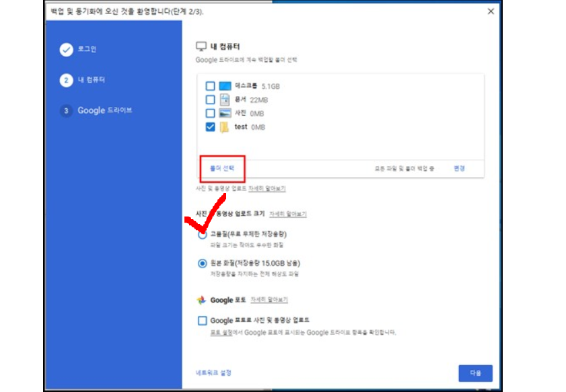Open 자세히 알아보기 link next to Google 포토
The height and width of the screenshot is (392, 566).
[269, 300]
